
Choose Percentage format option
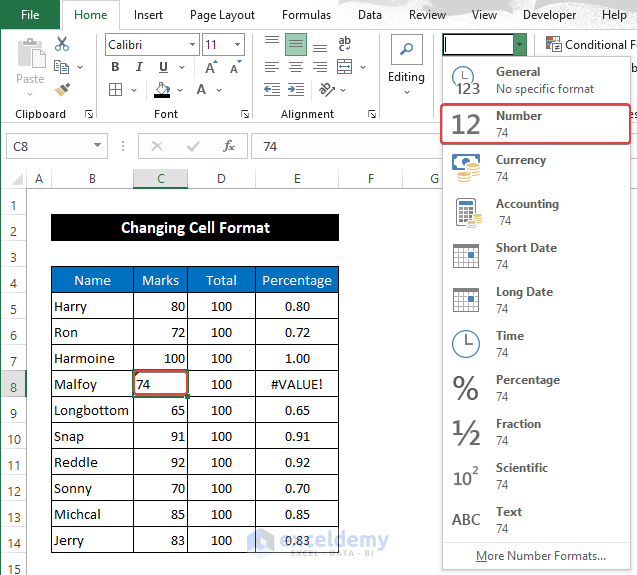coord(536,388)
